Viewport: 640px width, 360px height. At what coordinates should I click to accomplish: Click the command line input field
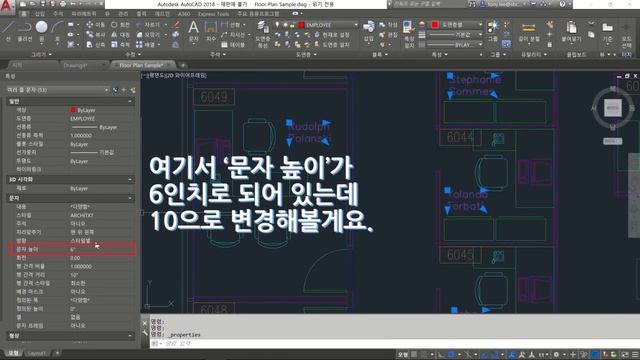(x=392, y=344)
